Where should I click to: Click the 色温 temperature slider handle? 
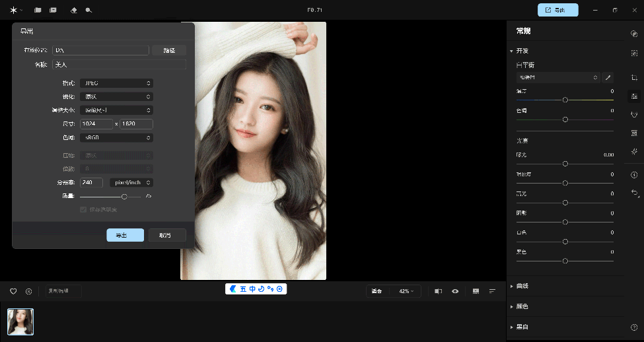[x=565, y=100]
